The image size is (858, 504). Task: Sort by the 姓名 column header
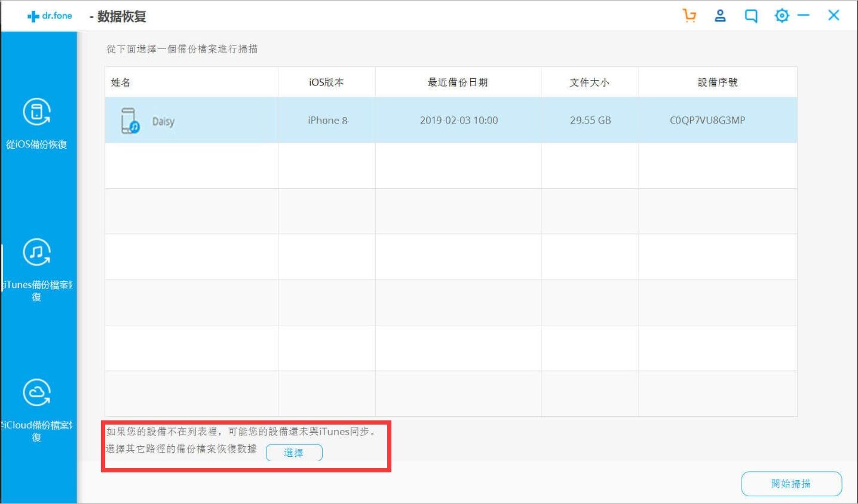(121, 82)
